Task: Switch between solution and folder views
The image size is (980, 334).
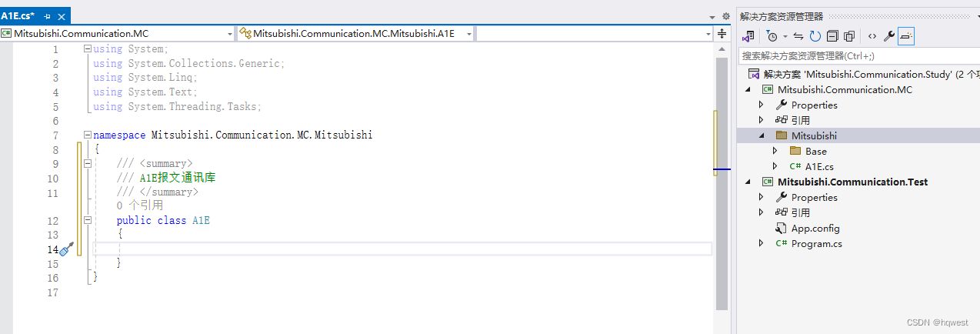Action: coord(748,36)
